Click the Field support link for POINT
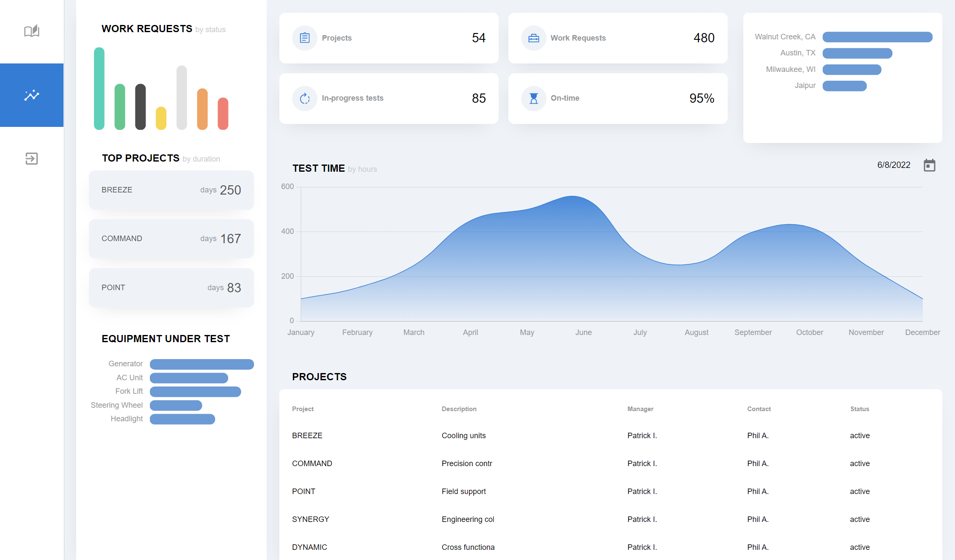The width and height of the screenshot is (955, 560). [x=464, y=491]
